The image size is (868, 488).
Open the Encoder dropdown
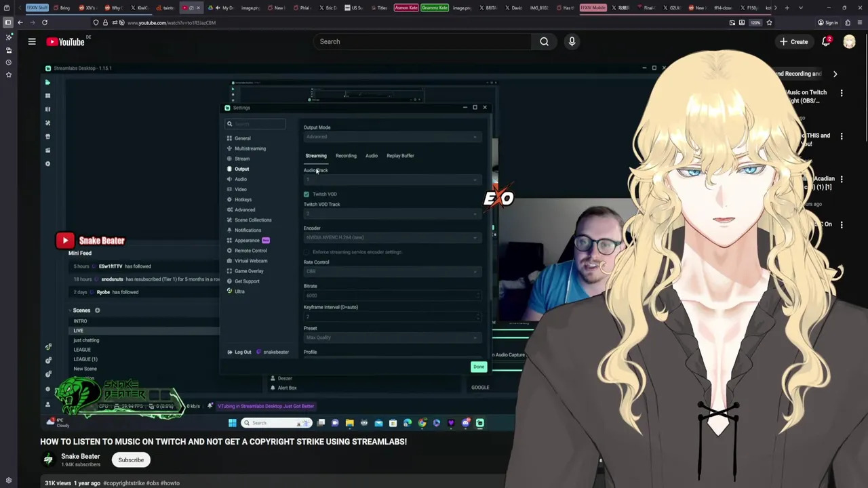(x=391, y=237)
